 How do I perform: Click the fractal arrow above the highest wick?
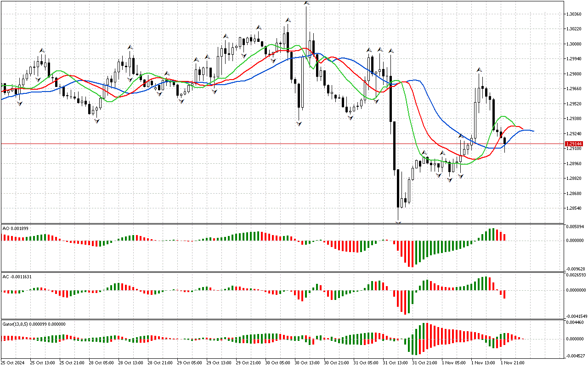(306, 3)
